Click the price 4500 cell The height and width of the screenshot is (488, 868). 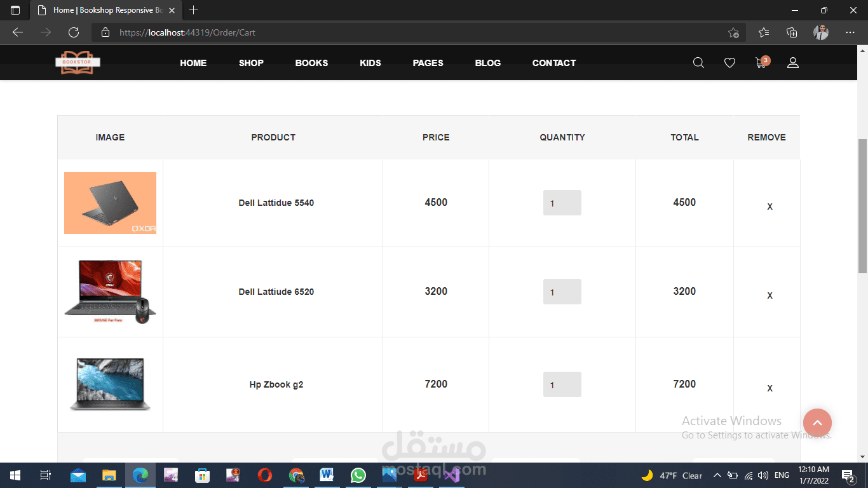point(436,203)
